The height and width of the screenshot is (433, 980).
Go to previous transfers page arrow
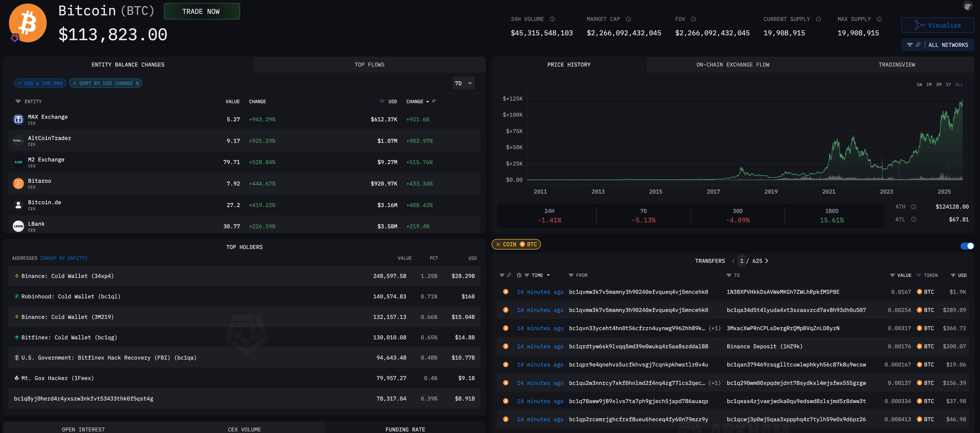click(x=733, y=261)
